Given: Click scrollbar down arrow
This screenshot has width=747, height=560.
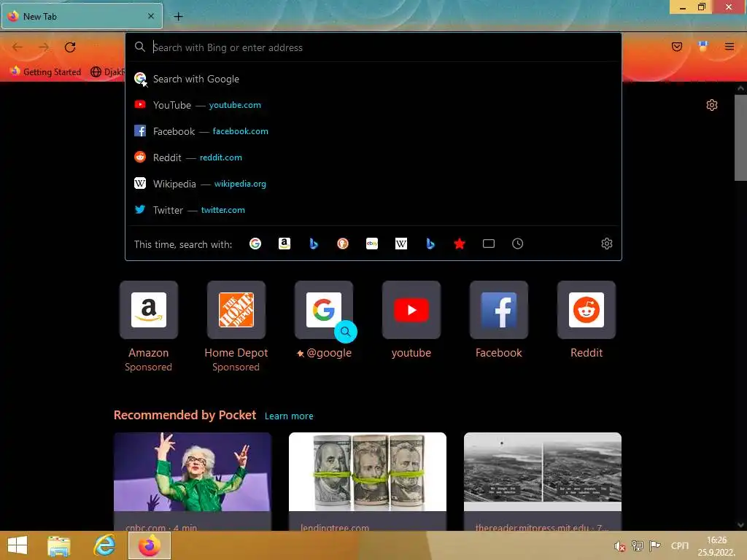Looking at the screenshot, I should (740, 525).
